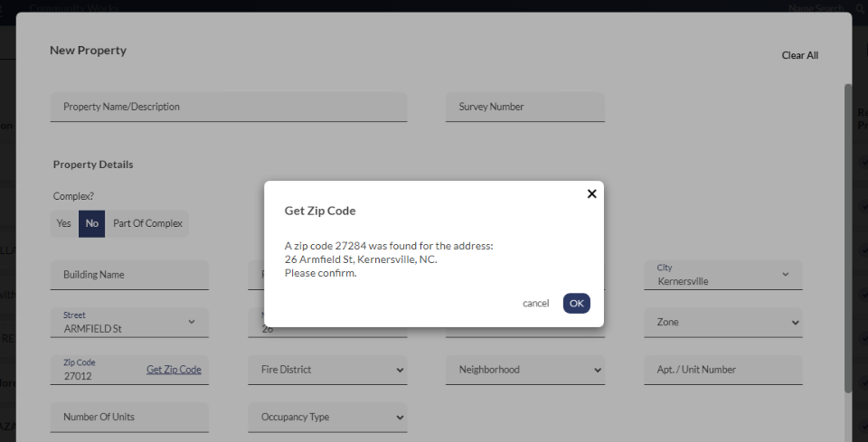Focus the Property Name/Description field
Screen dimensions: 868x442
click(228, 107)
